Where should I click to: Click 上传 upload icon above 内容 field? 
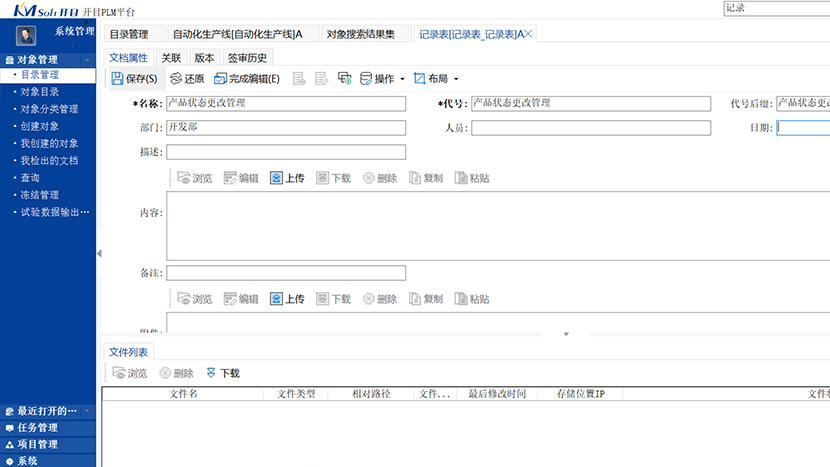[x=276, y=178]
